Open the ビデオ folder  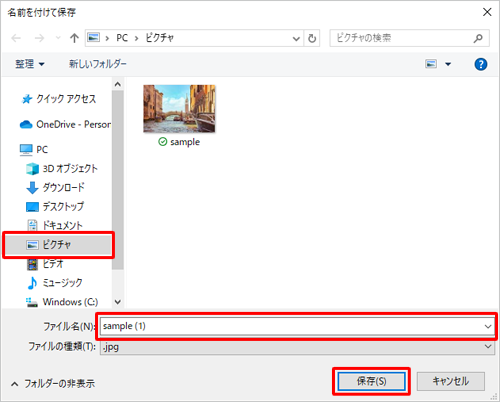(x=53, y=264)
